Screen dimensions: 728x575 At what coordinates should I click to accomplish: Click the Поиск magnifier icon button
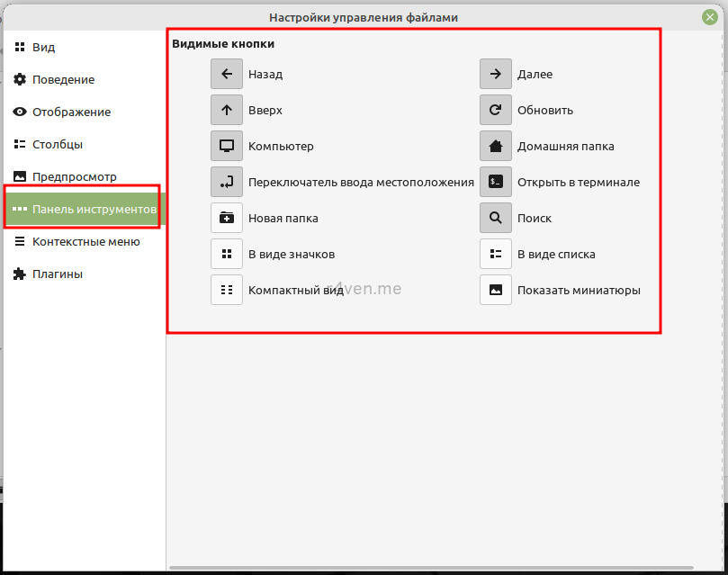[496, 218]
